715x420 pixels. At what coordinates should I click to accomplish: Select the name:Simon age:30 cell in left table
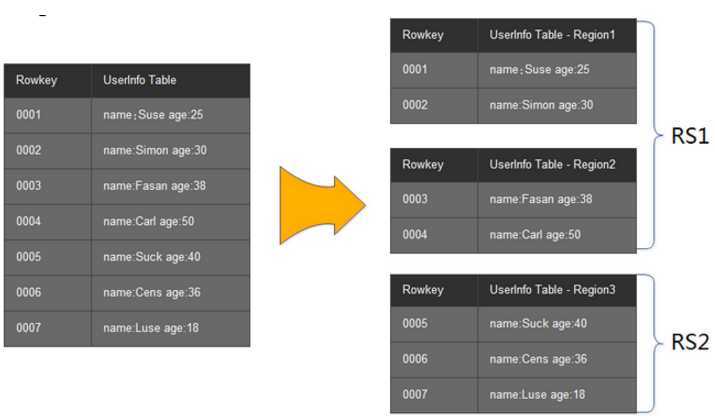(x=155, y=150)
